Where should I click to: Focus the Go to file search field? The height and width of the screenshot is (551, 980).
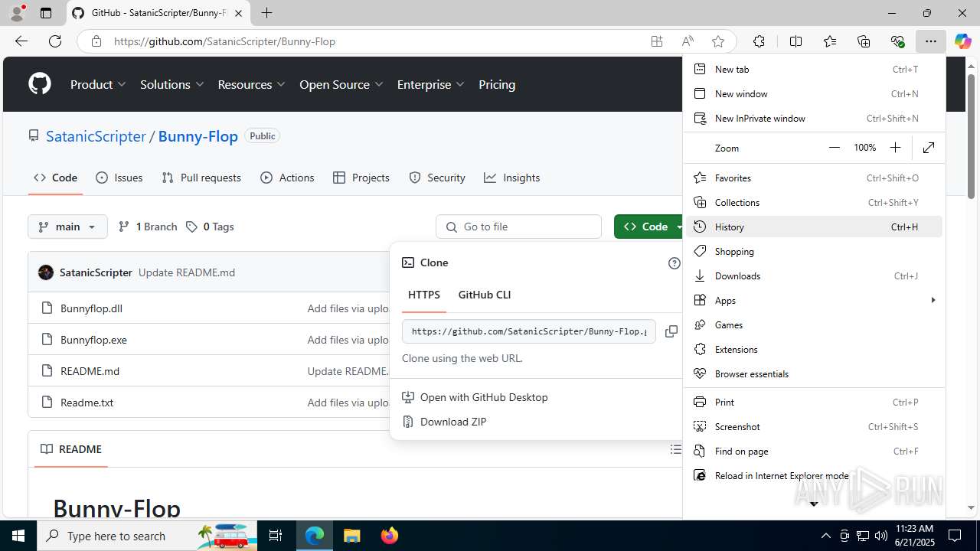[x=518, y=227]
